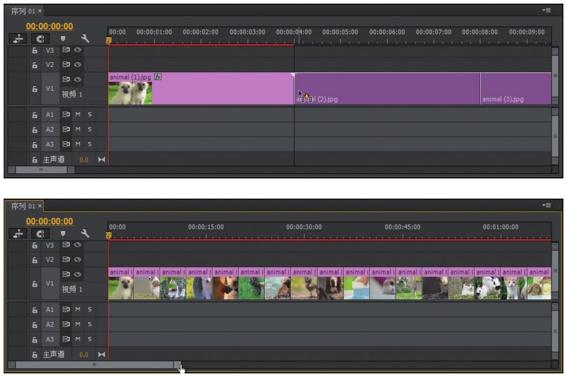Add a marker using top panel marker icon

pos(63,39)
